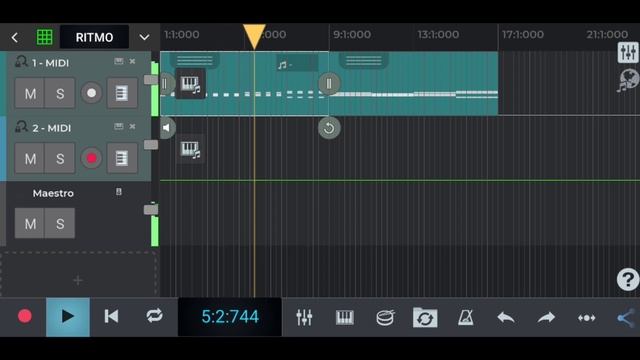The image size is (640, 360).
Task: Open the top-right mixer sliders icon
Action: [x=628, y=52]
